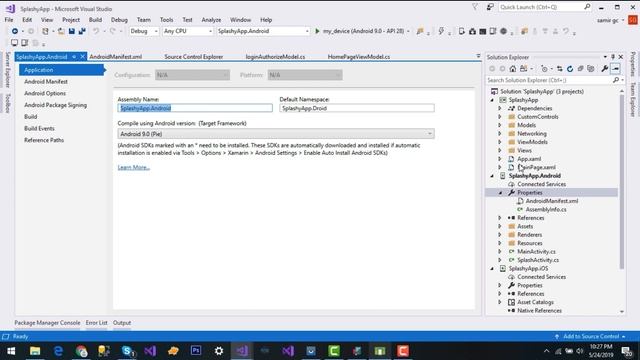640x360 pixels.
Task: Pin the Solution Explorer panel
Action: [x=613, y=57]
